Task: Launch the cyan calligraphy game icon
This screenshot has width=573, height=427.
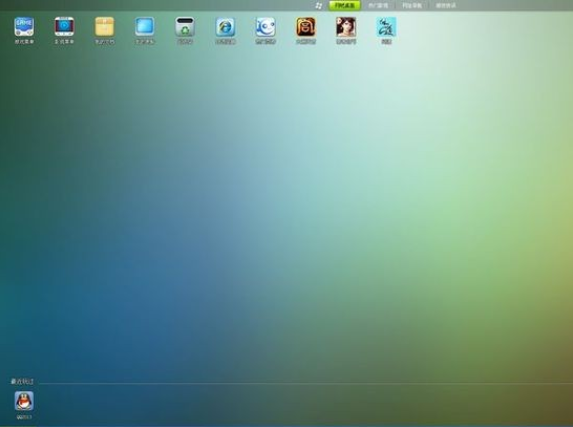Action: click(386, 27)
